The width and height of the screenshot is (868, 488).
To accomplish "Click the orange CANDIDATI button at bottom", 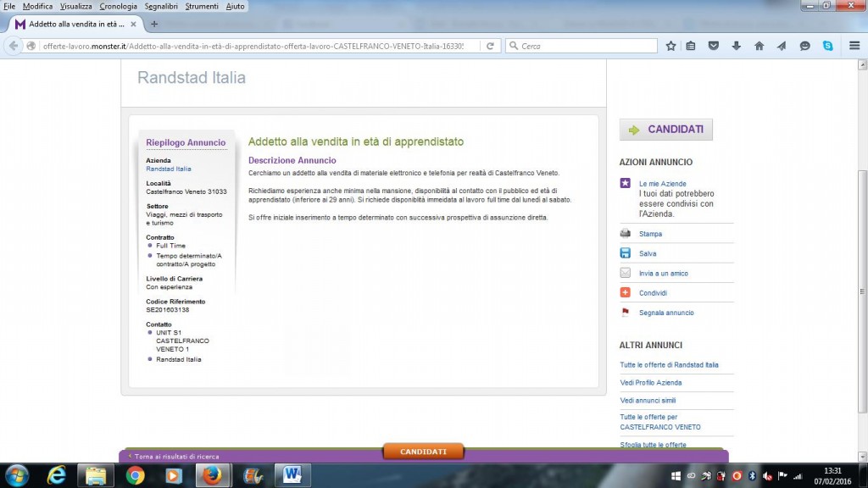I will tap(423, 452).
